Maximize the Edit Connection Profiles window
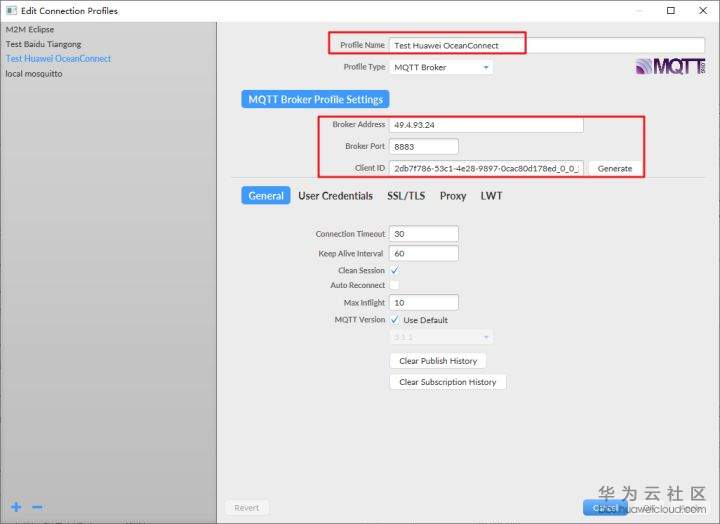Screen dimensions: 720x524 [671, 10]
